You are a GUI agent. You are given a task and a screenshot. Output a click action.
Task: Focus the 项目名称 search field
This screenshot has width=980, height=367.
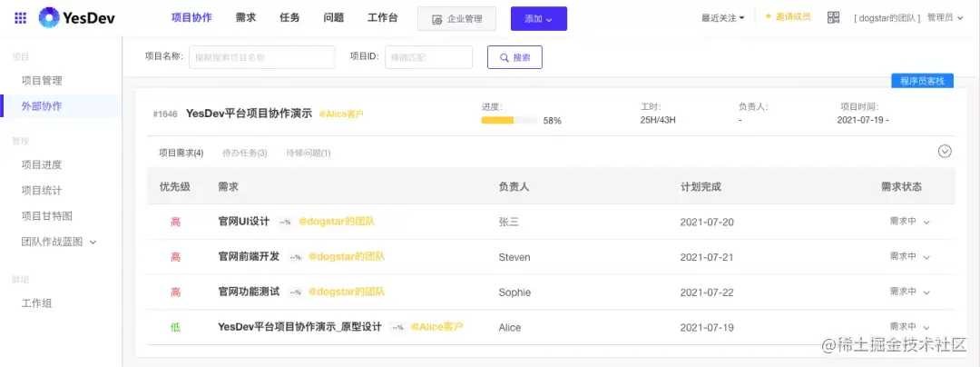pyautogui.click(x=262, y=57)
